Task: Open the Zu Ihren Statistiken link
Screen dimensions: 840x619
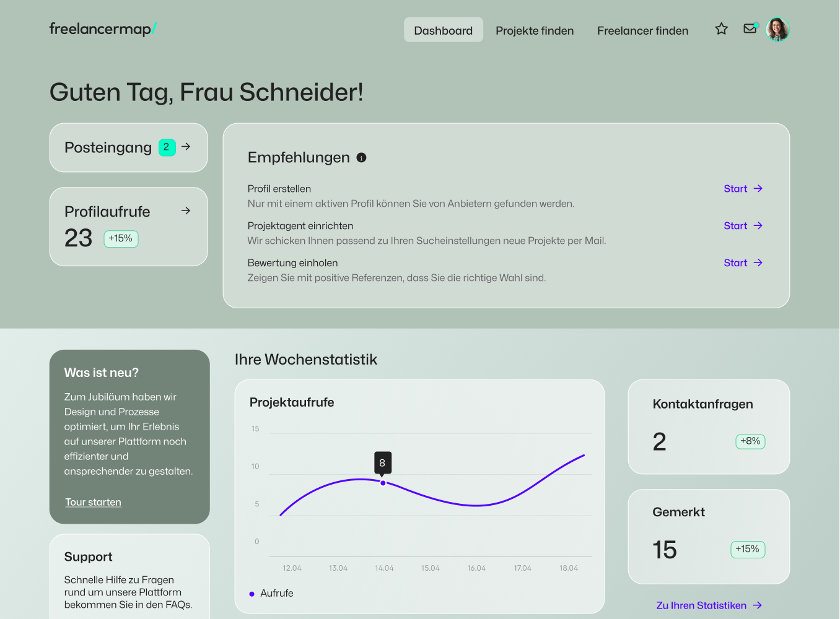Action: [x=701, y=605]
